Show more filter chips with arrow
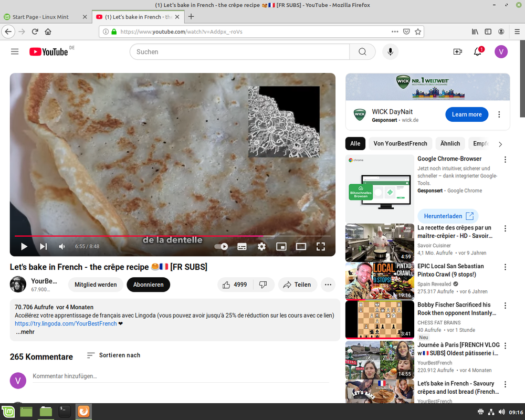Viewport: 525px width, 420px height. pos(500,144)
